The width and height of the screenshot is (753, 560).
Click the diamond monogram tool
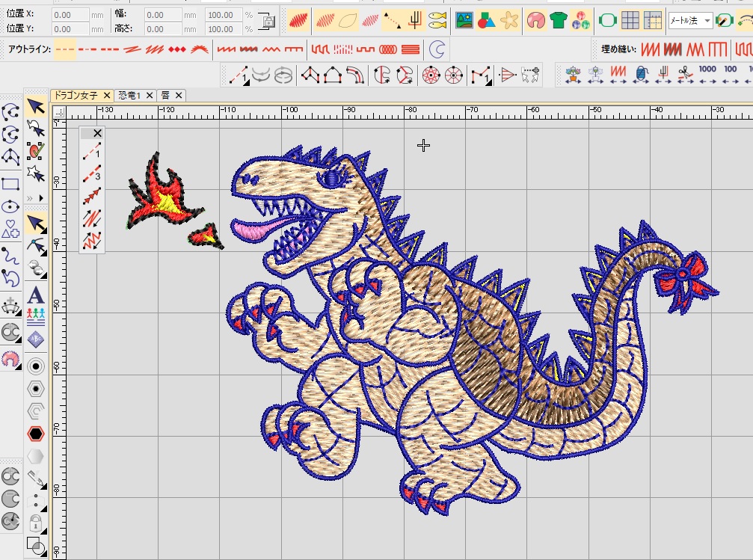tap(36, 339)
